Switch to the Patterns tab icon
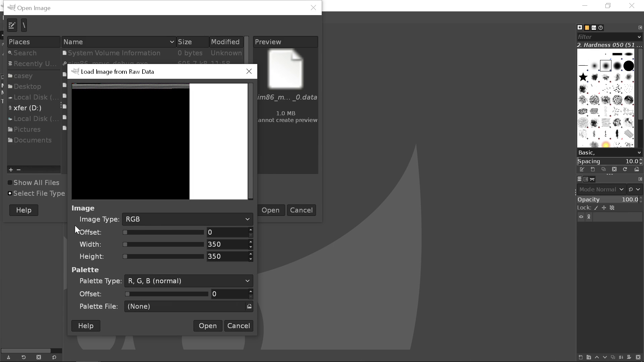This screenshot has width=644, height=362. [587, 27]
